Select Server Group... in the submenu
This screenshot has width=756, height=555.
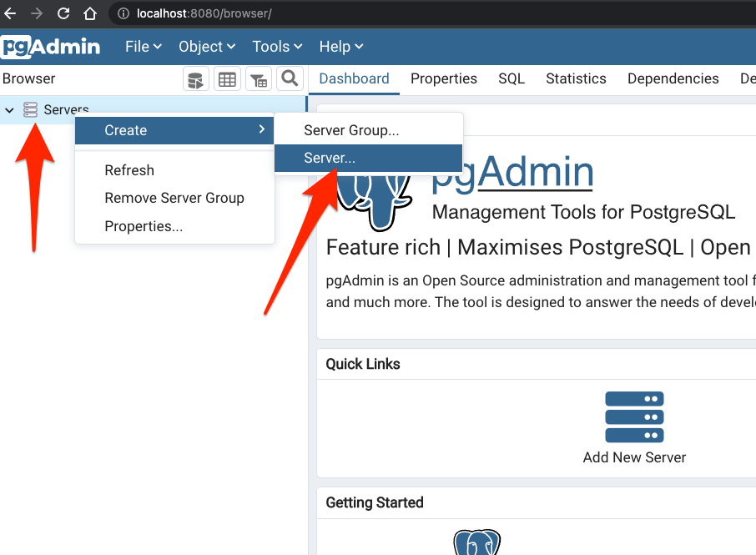pyautogui.click(x=368, y=130)
